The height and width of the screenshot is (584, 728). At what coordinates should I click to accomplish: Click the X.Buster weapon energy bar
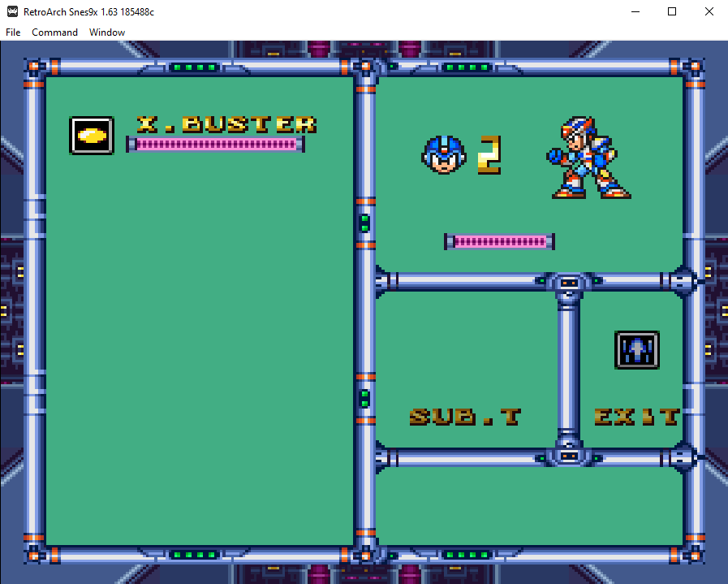point(215,145)
